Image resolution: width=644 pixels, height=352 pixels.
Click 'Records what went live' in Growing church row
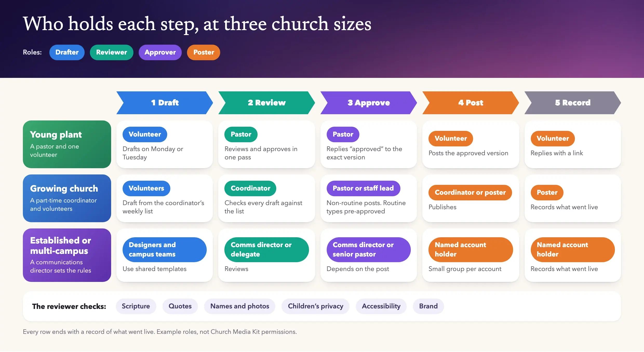564,207
